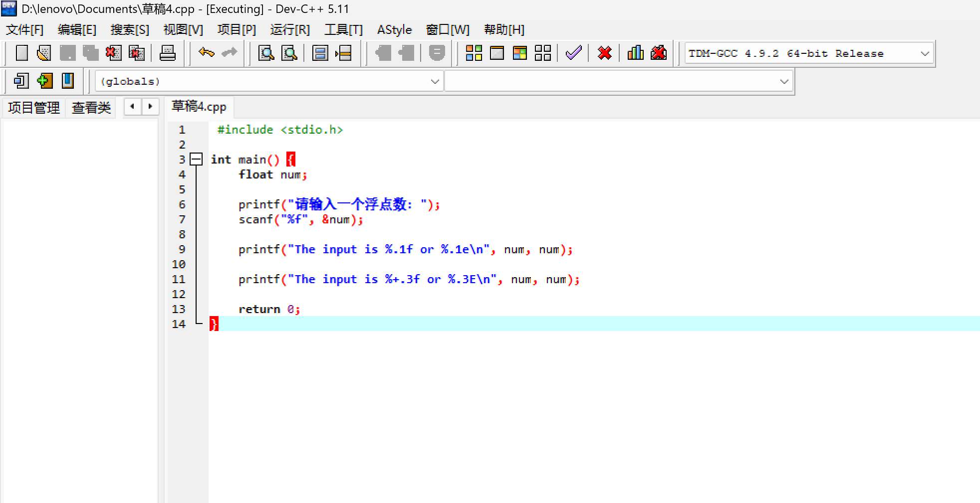The height and width of the screenshot is (503, 980).
Task: Open the AStyle menu
Action: coord(395,30)
